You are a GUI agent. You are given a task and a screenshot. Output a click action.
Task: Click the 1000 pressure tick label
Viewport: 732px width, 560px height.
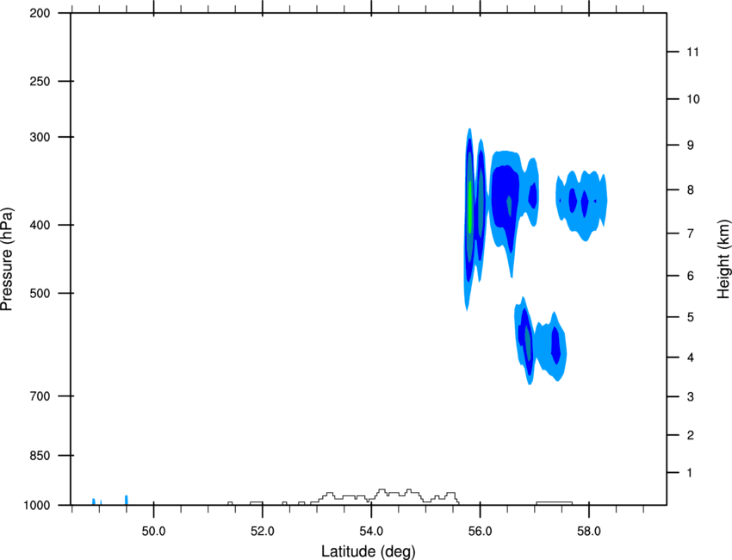click(x=37, y=506)
